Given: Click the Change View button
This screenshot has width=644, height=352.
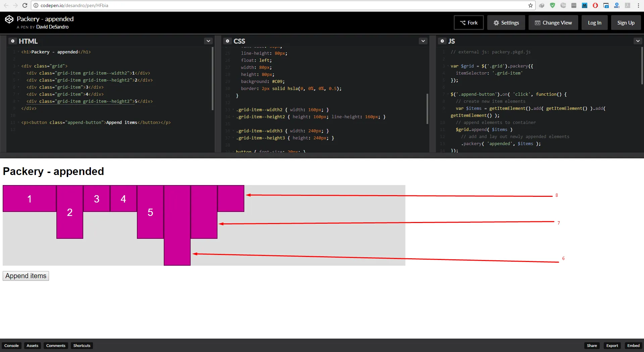Looking at the screenshot, I should [x=553, y=23].
